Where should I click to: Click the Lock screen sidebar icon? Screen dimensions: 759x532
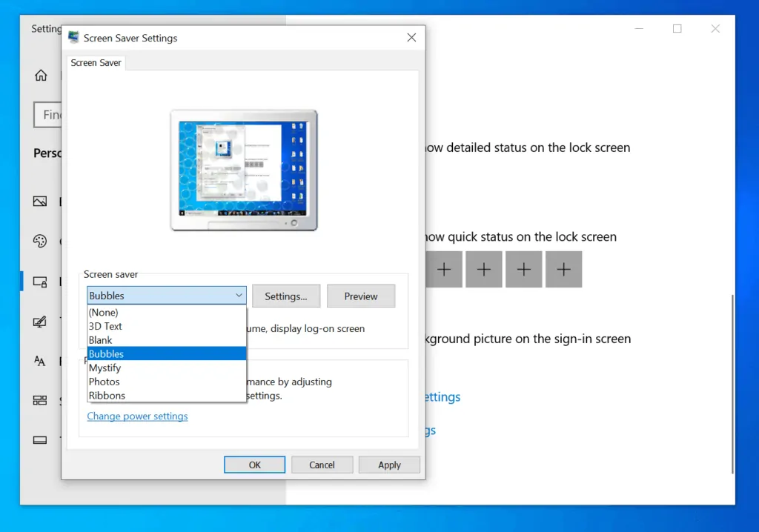pos(40,282)
